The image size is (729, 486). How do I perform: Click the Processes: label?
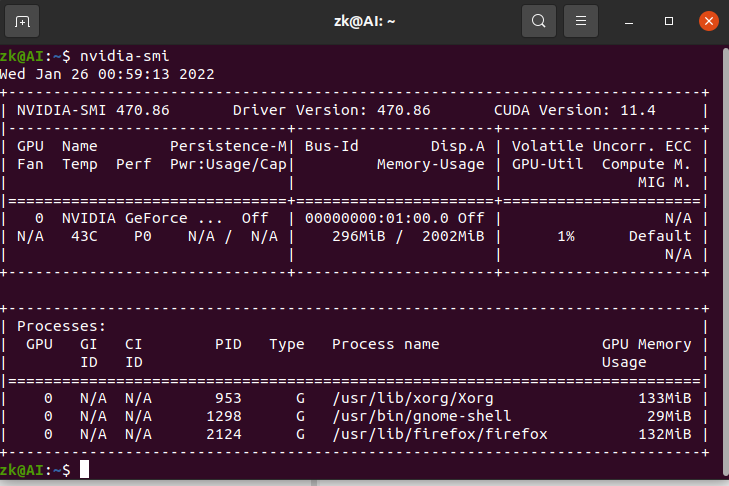(61, 326)
